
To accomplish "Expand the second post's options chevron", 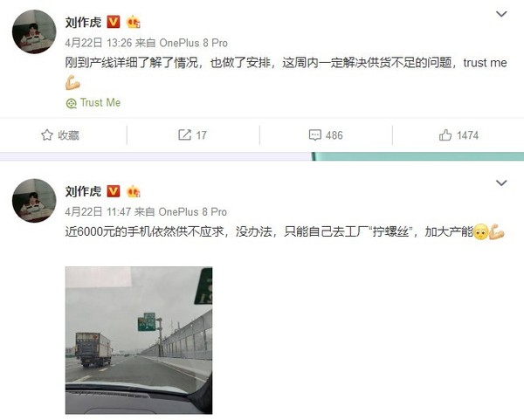I will tap(501, 183).
